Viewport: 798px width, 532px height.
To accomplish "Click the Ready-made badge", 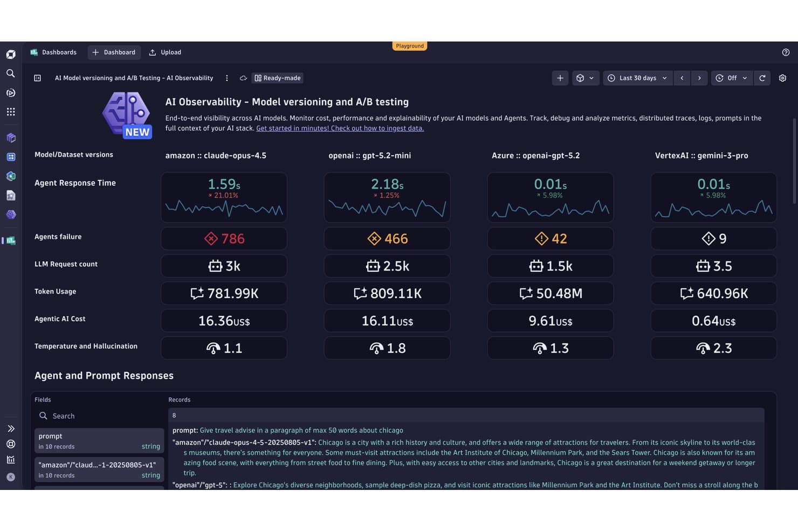I will coord(278,78).
